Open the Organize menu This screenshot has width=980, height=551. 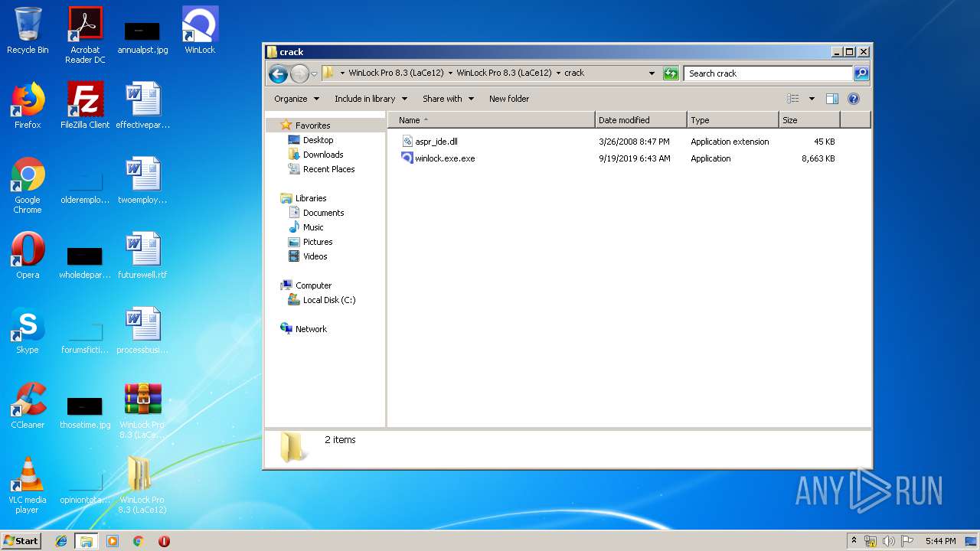point(296,99)
